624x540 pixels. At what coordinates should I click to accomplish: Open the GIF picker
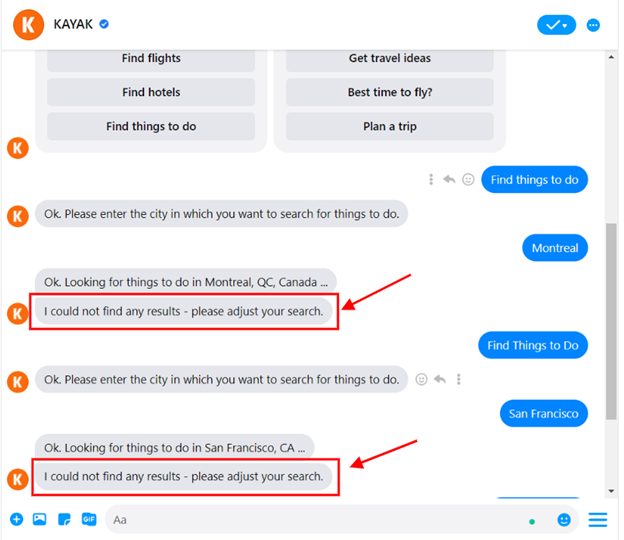coord(88,519)
